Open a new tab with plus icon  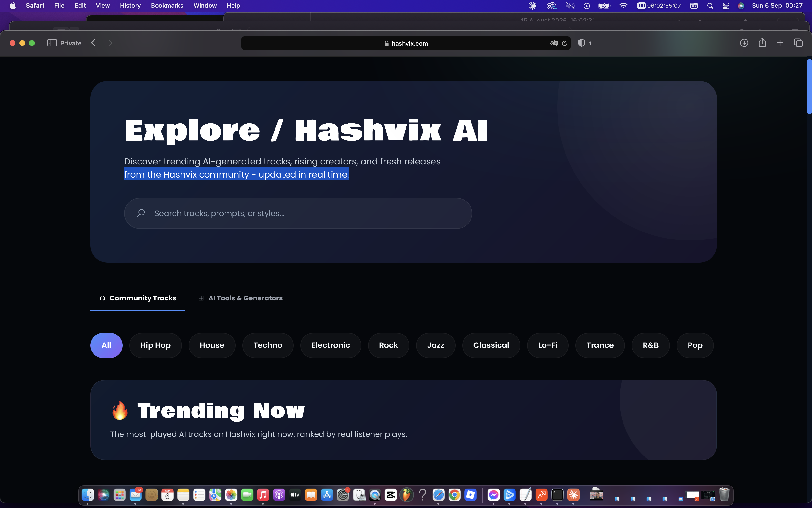(x=780, y=43)
